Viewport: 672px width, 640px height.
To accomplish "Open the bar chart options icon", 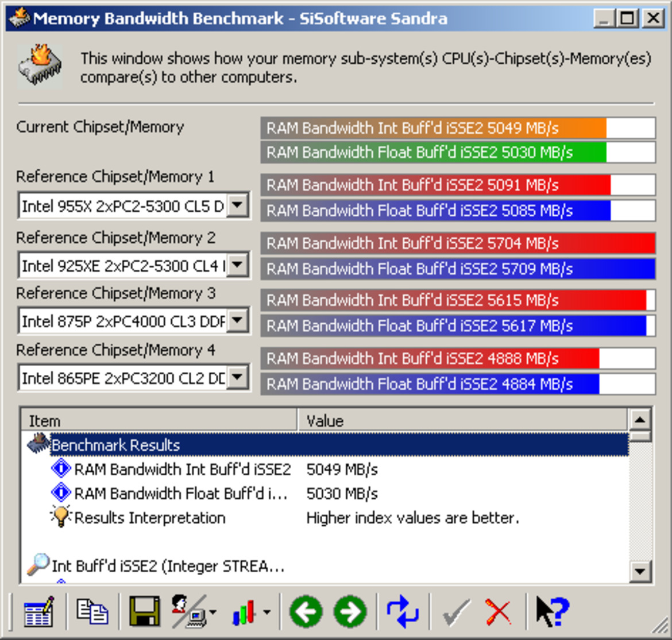I will (x=244, y=612).
